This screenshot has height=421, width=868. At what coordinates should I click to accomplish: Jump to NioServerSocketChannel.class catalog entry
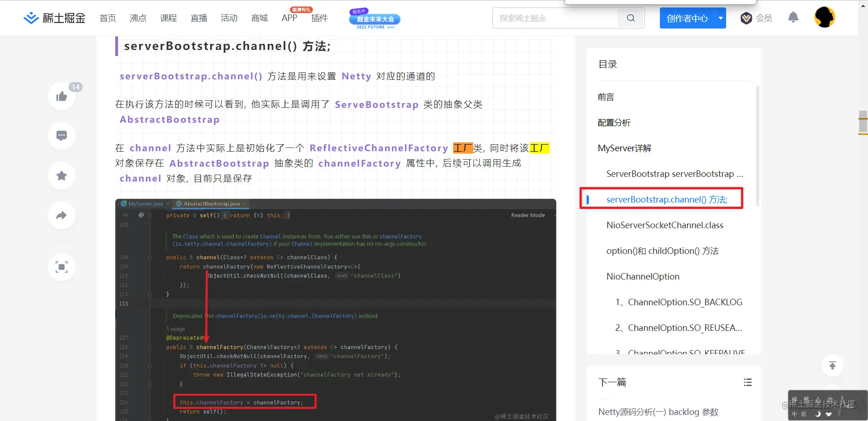pyautogui.click(x=665, y=225)
